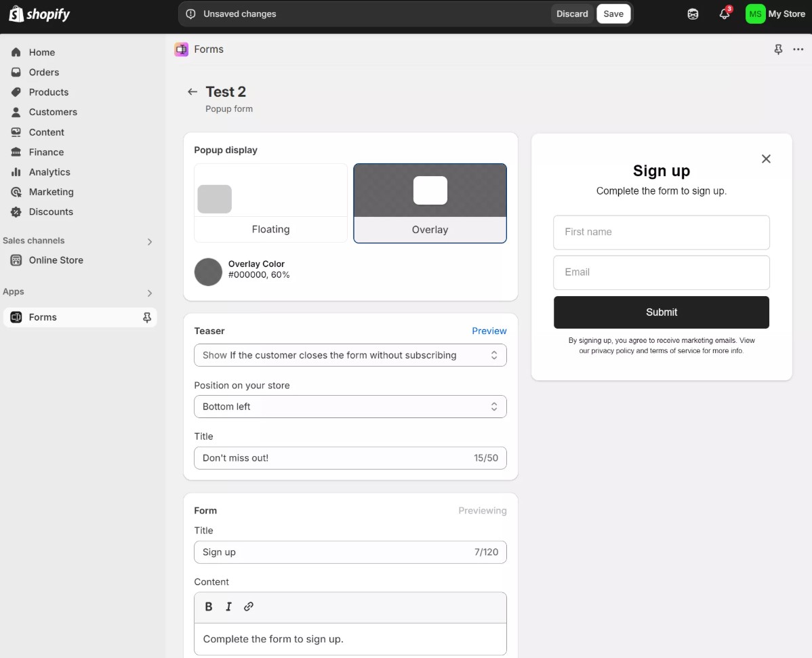This screenshot has width=812, height=658.
Task: Expand the Sales channels section
Action: point(149,241)
